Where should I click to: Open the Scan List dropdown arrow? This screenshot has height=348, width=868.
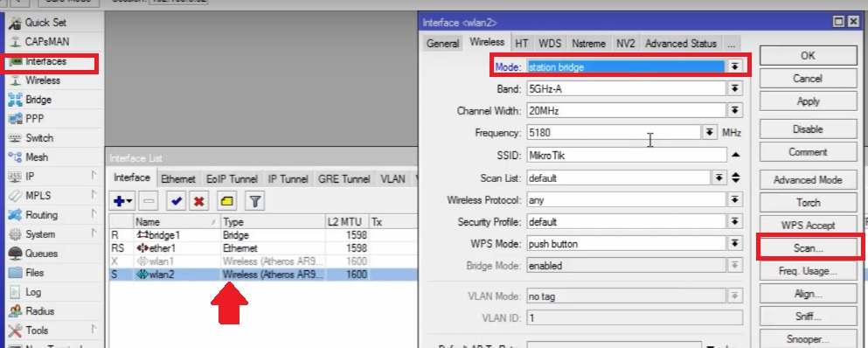tap(719, 177)
